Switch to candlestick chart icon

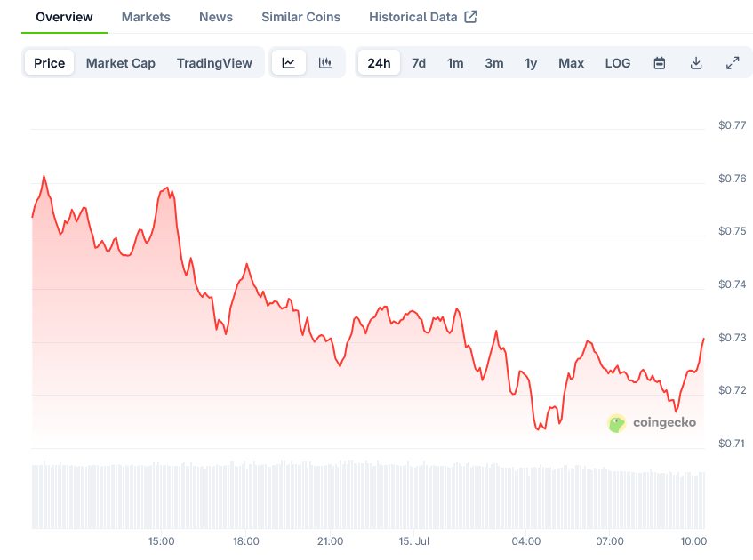[x=325, y=62]
